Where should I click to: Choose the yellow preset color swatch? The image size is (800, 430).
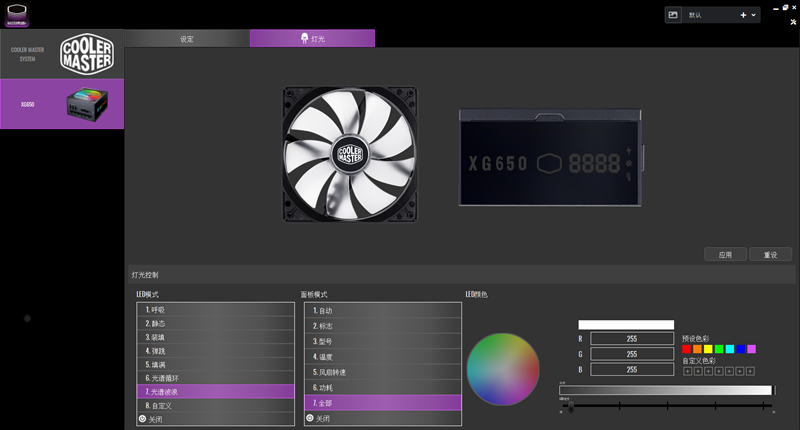click(x=708, y=349)
